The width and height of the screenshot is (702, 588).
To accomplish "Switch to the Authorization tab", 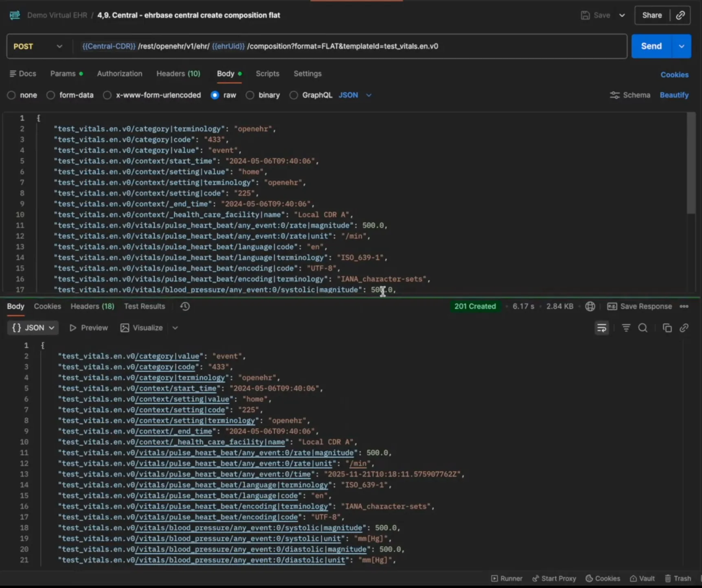I will (x=119, y=74).
